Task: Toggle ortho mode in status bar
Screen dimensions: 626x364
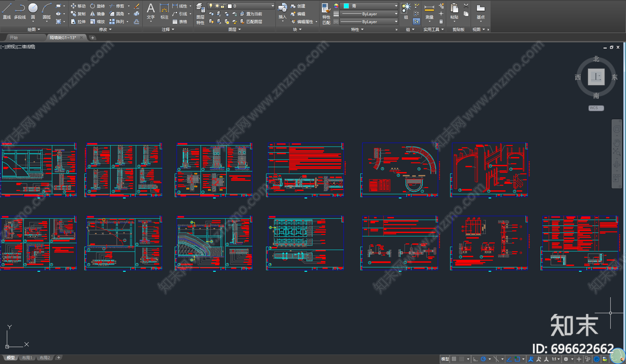Action: point(475,359)
